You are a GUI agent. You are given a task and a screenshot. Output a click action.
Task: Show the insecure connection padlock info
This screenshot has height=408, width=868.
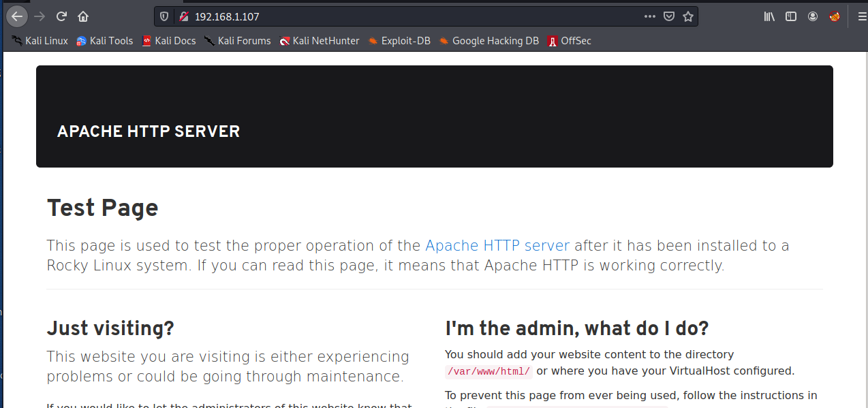coord(183,16)
